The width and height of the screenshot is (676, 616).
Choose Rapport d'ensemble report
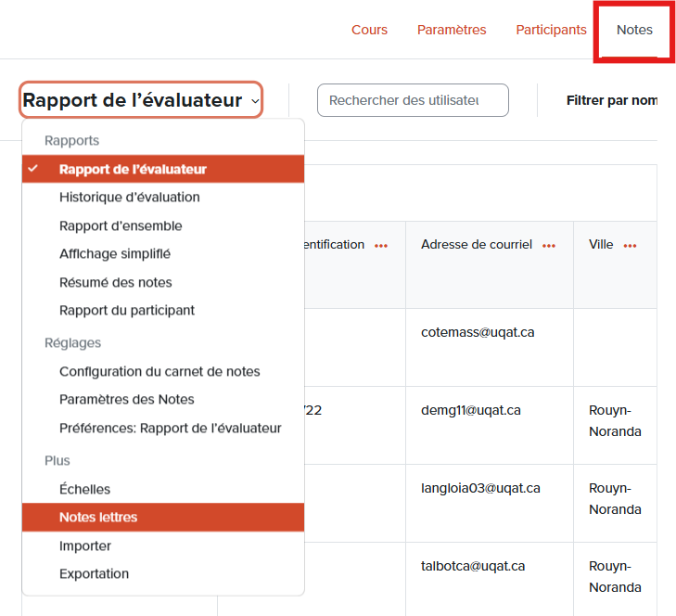point(121,225)
